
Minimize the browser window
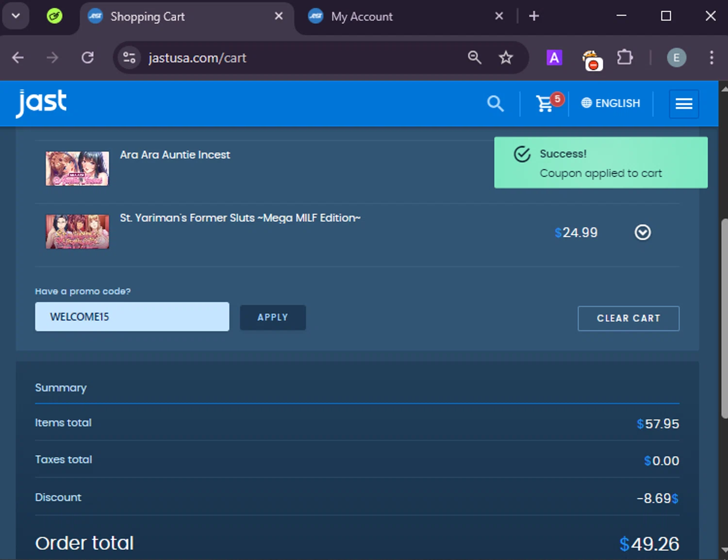621,16
